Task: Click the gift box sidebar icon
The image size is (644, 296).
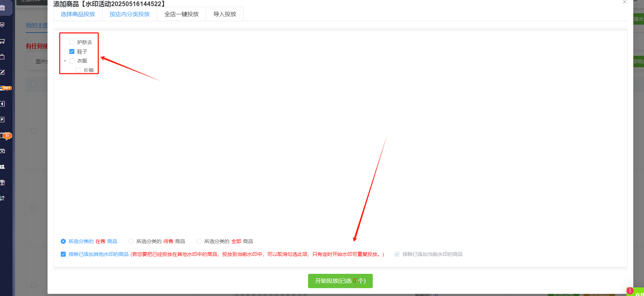Action: [x=3, y=182]
